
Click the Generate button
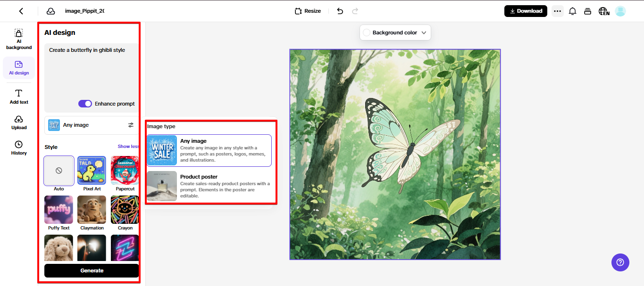(91, 270)
